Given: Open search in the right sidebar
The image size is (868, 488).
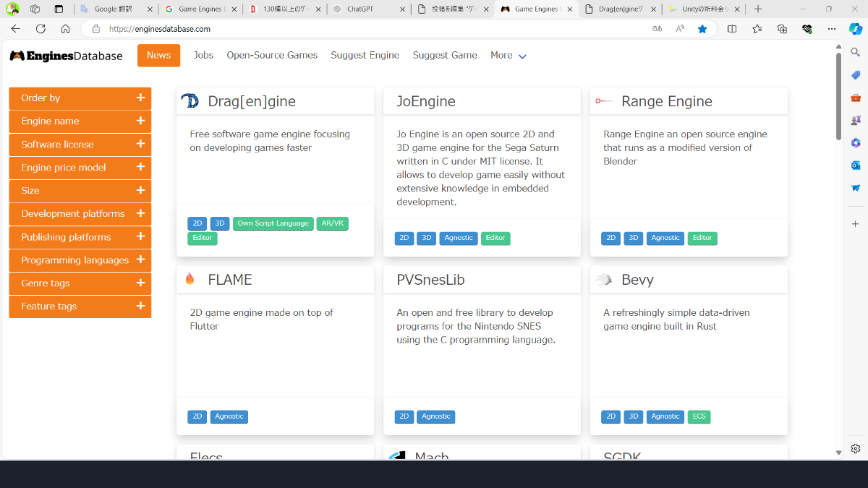Looking at the screenshot, I should [x=855, y=52].
